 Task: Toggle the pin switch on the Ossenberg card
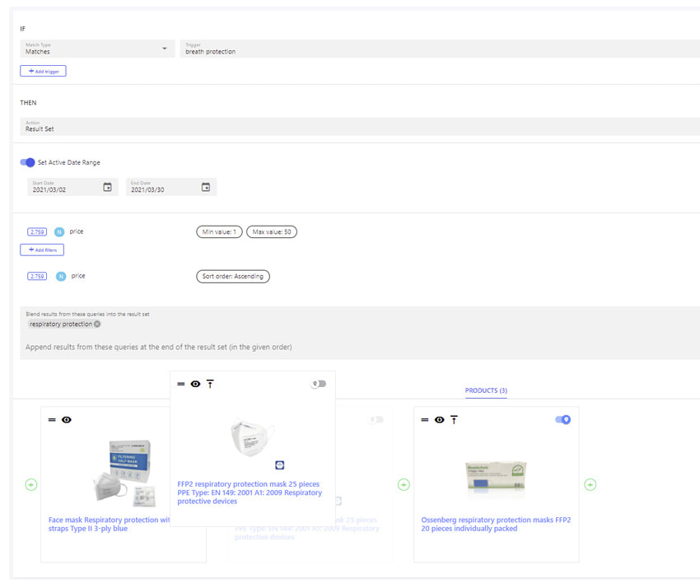562,420
